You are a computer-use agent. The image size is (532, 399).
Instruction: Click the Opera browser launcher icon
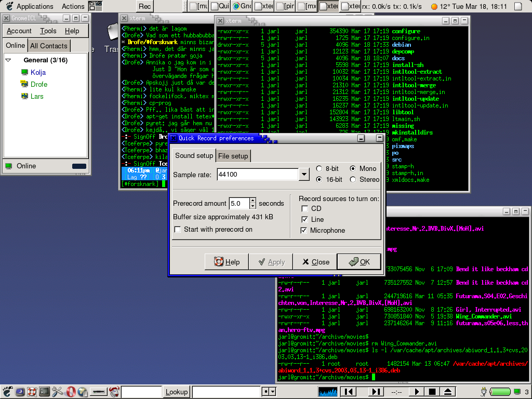71,391
